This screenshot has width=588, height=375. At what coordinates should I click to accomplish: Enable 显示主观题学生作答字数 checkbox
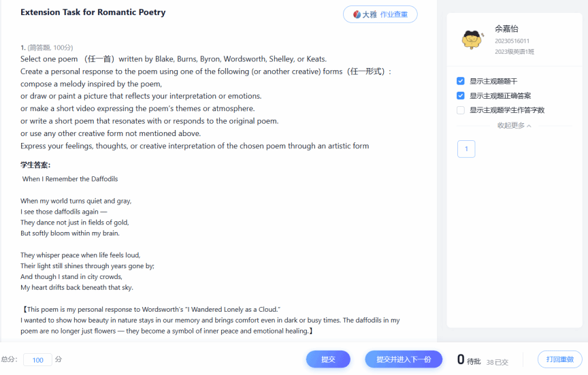(x=461, y=110)
